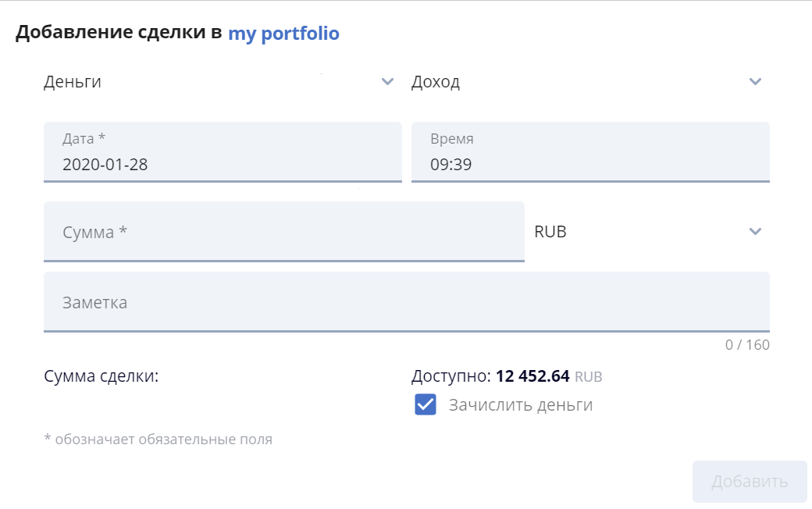Click the Сумма сделки label

(x=101, y=376)
